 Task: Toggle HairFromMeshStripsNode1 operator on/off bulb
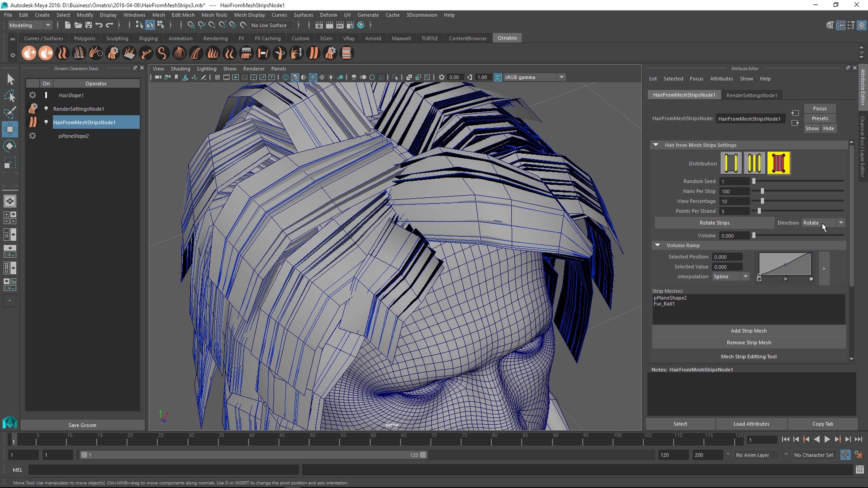[x=46, y=122]
